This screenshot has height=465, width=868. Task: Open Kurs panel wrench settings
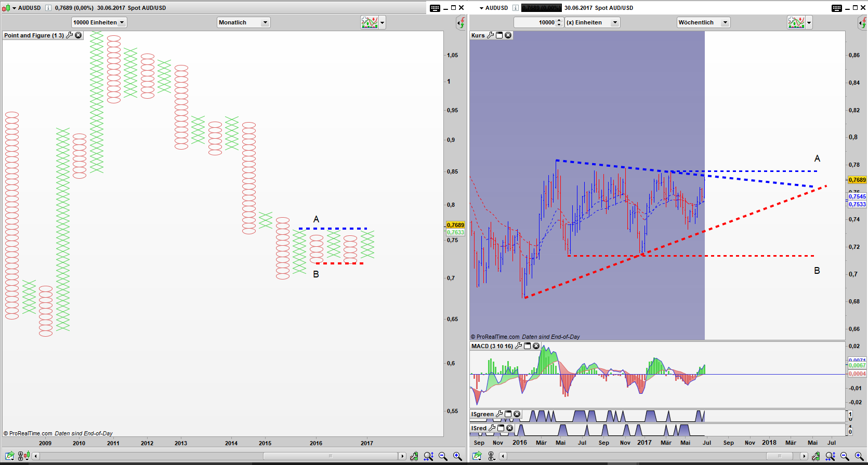pos(490,35)
